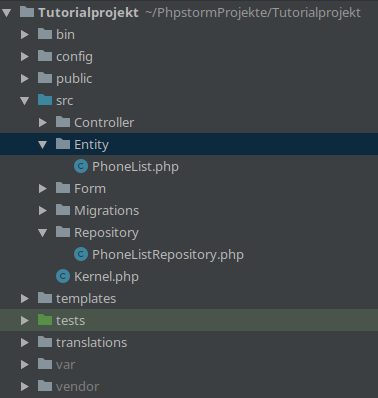The image size is (378, 398).
Task: Click the green tests folder icon
Action: [45, 320]
